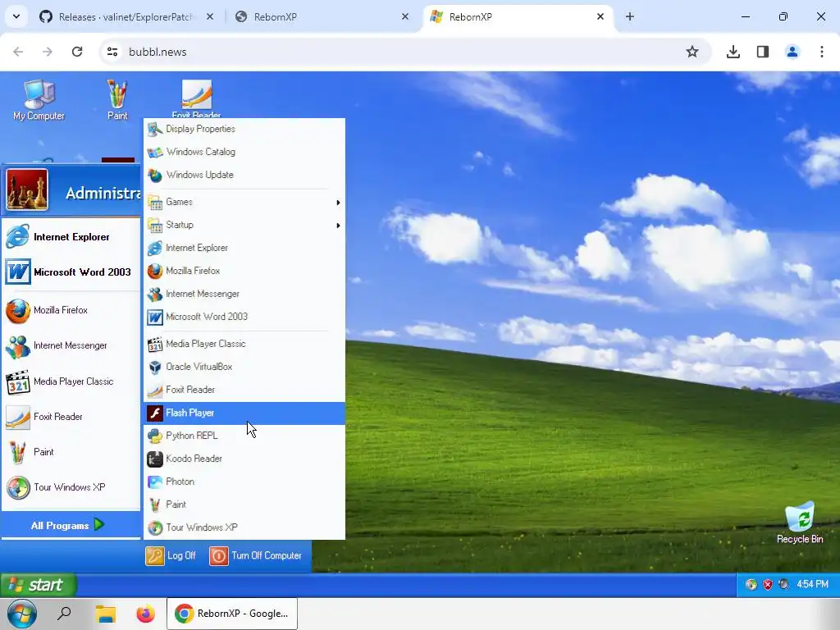
Task: Expand the Startup submenu arrow
Action: [x=338, y=226]
